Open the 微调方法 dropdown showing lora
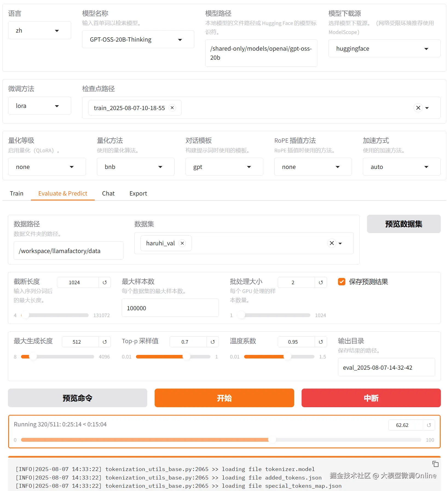448x491 pixels. point(40,106)
